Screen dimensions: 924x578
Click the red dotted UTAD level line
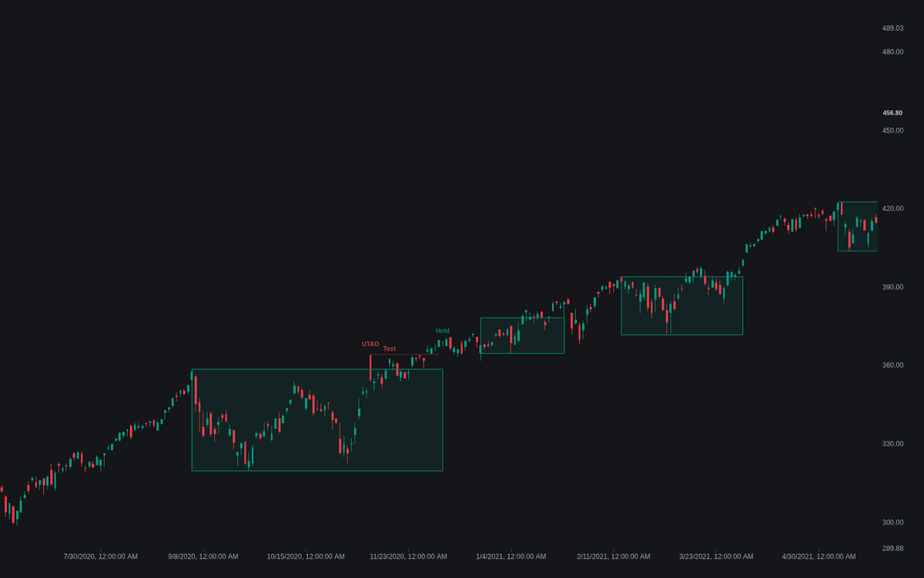point(404,355)
